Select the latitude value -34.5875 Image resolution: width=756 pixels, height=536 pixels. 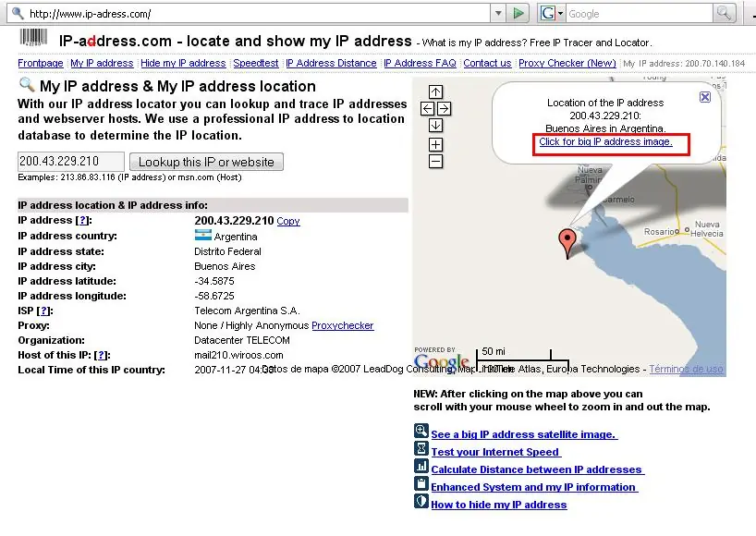click(x=214, y=281)
